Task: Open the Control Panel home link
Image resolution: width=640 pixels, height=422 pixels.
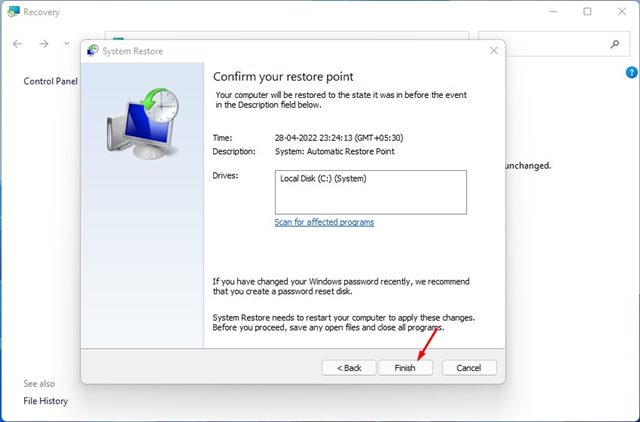Action: pyautogui.click(x=51, y=81)
